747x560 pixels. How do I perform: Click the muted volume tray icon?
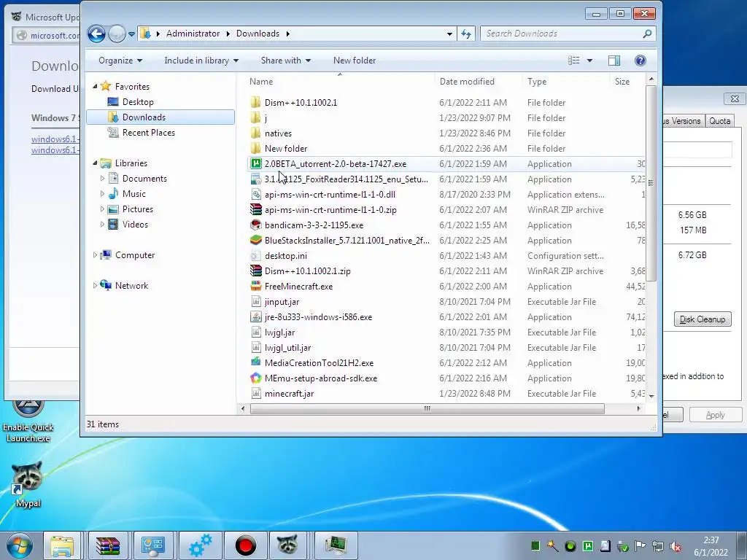tap(675, 546)
